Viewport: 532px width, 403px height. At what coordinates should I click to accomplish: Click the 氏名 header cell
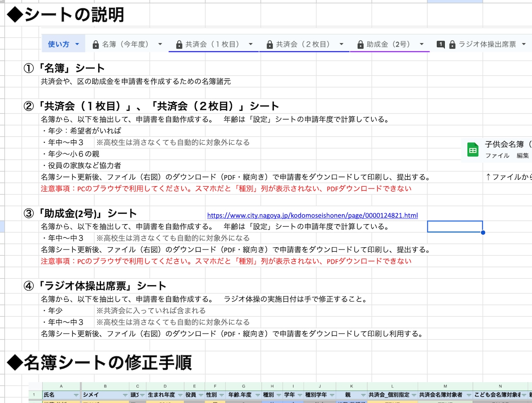(61, 395)
